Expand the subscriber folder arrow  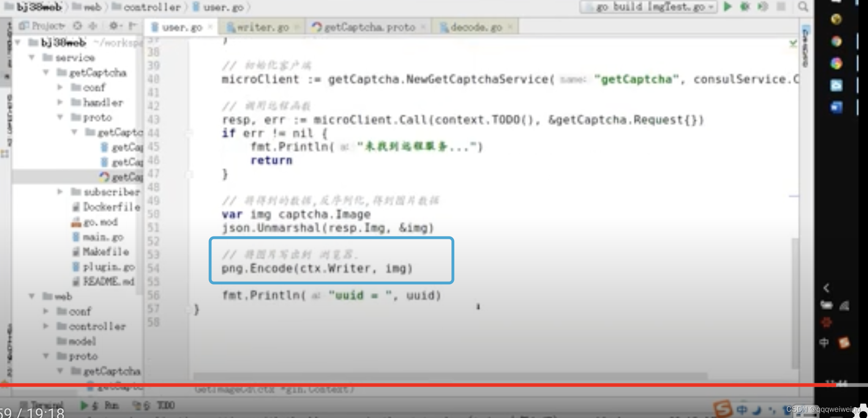(x=60, y=192)
